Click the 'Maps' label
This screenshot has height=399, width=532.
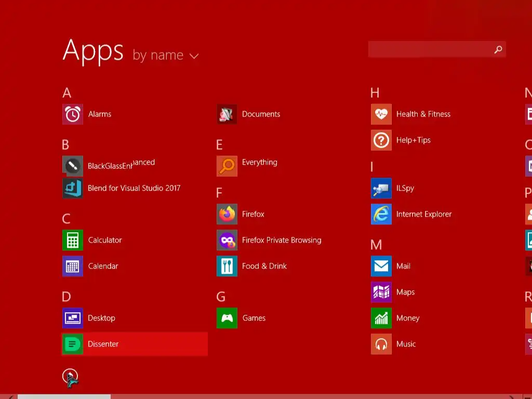point(405,292)
